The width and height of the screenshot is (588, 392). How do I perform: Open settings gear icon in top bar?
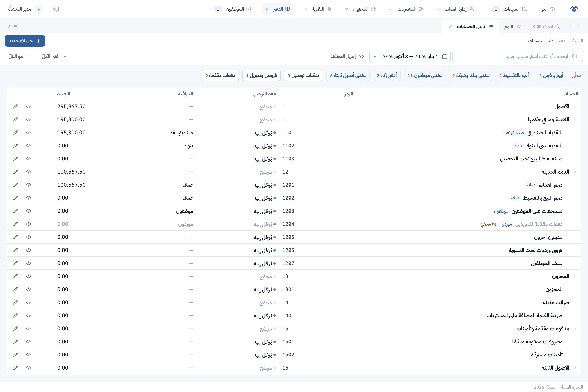(x=56, y=9)
